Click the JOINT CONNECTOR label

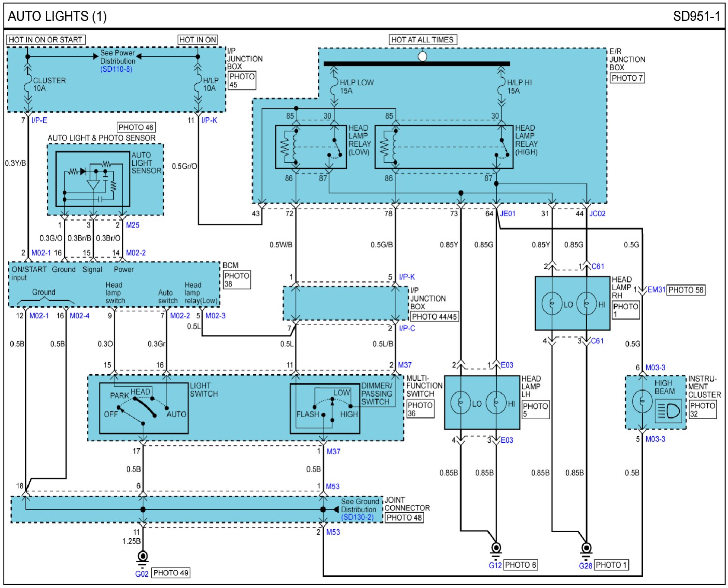407,504
